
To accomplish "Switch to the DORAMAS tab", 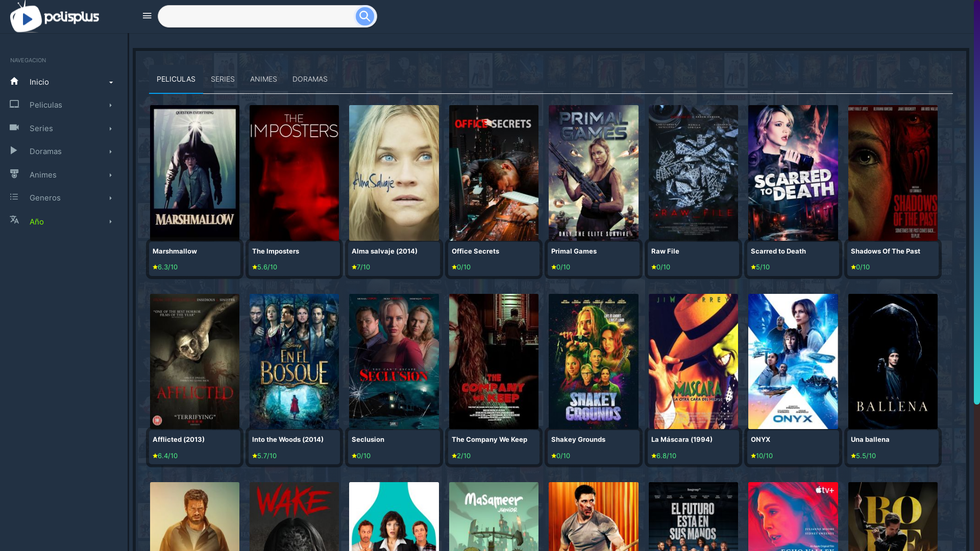I will pos(310,79).
